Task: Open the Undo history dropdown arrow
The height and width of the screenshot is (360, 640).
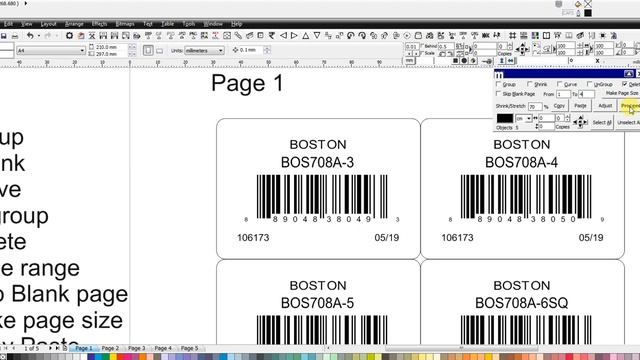Action: (x=39, y=36)
